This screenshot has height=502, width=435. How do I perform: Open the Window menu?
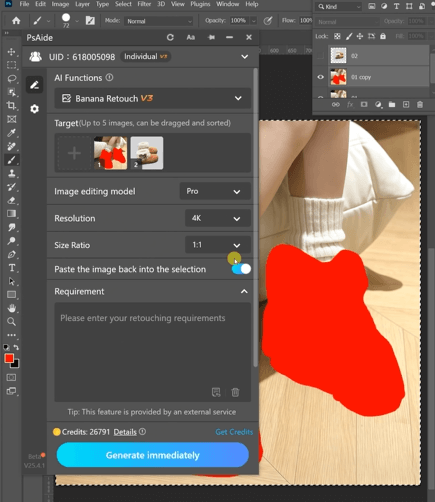click(x=227, y=4)
